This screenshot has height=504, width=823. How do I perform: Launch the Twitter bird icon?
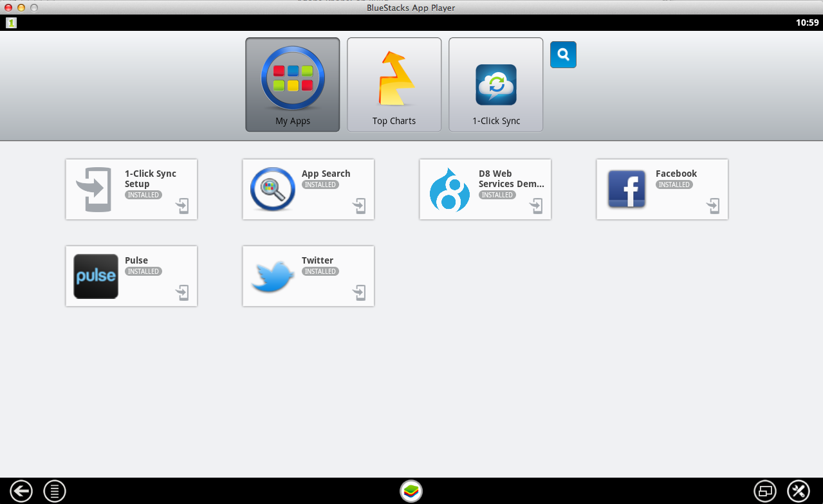[x=273, y=276]
